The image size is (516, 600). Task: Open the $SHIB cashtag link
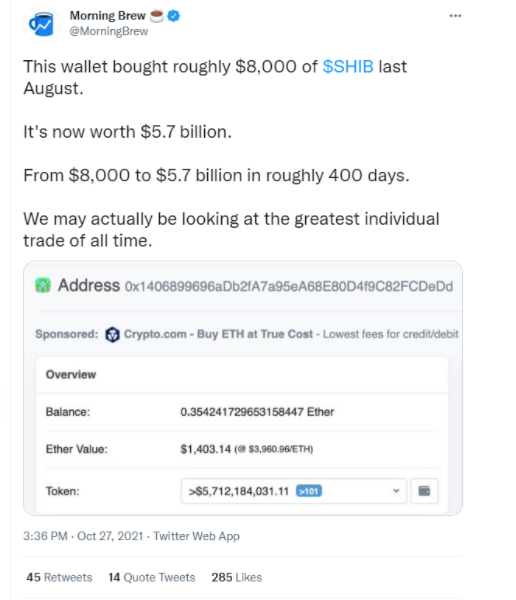pos(348,67)
